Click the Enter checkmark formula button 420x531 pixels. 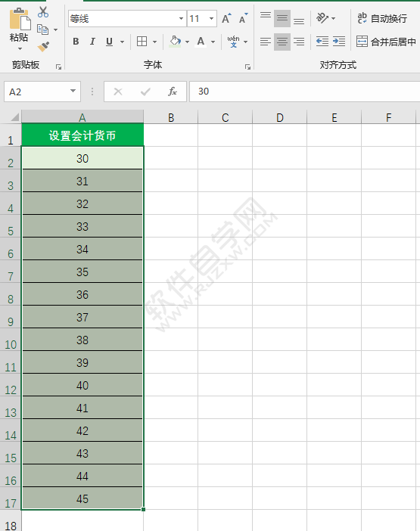coord(145,92)
